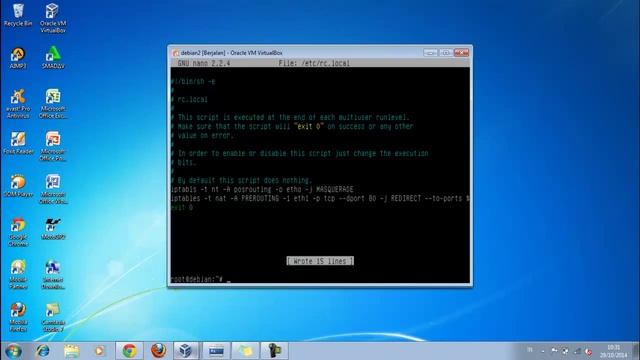
Task: Click the '#!/bin/sh -e' shebang line
Action: point(193,81)
